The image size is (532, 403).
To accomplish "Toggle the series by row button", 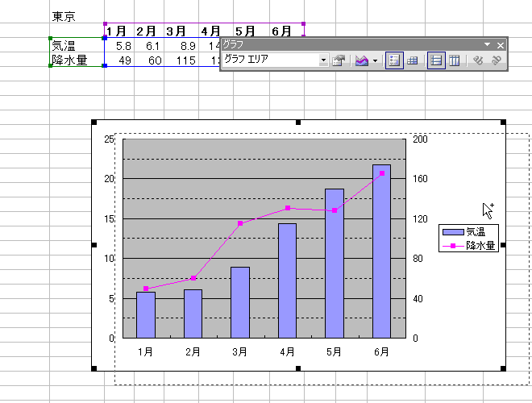I will pos(436,60).
